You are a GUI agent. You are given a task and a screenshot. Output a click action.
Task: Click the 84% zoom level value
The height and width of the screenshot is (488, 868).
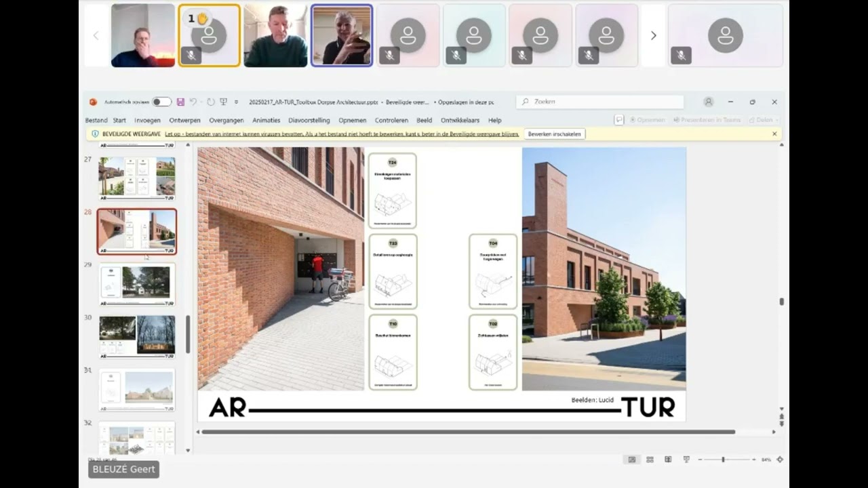pyautogui.click(x=766, y=460)
